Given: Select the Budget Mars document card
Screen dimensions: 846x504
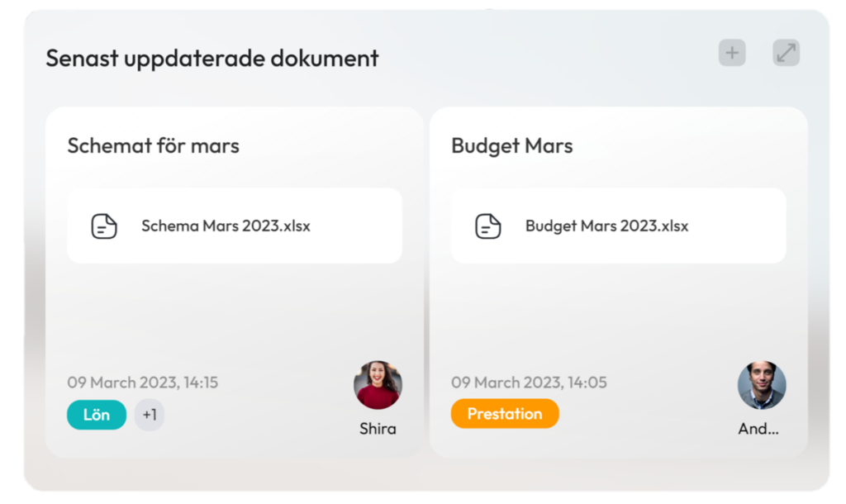Looking at the screenshot, I should pos(618,283).
